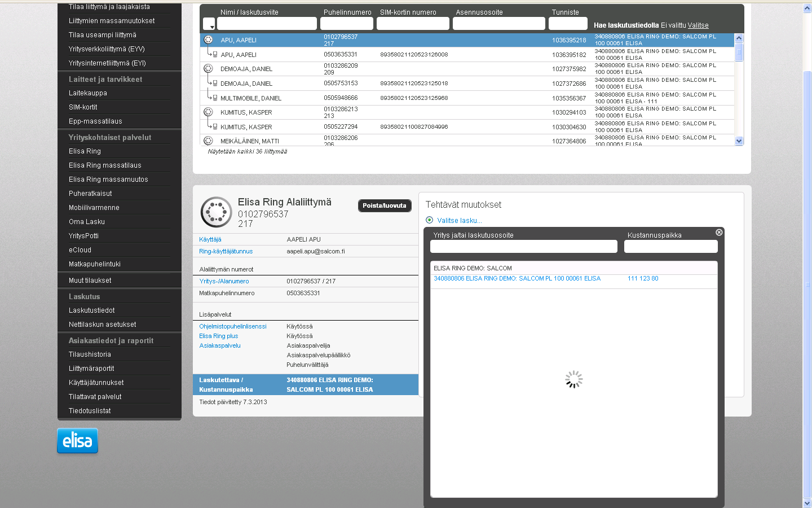Click the ring icon in APU, AAPELI row
This screenshot has width=812, height=508.
click(208, 40)
